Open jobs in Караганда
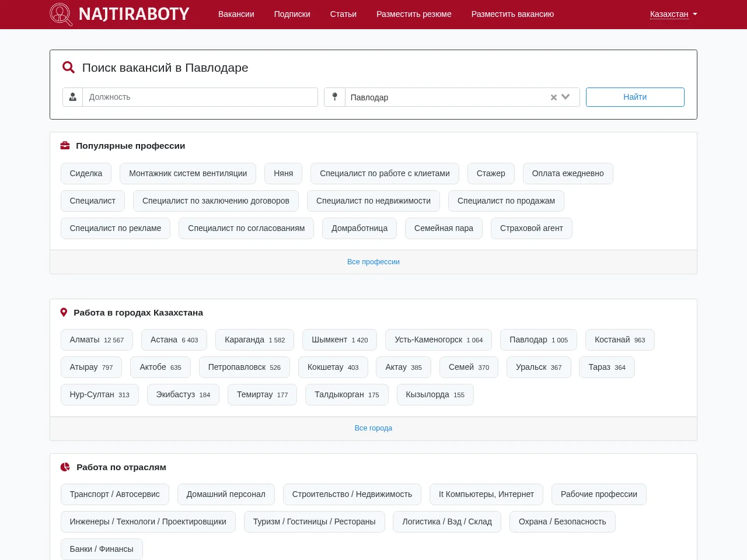The image size is (747, 560). coord(255,339)
